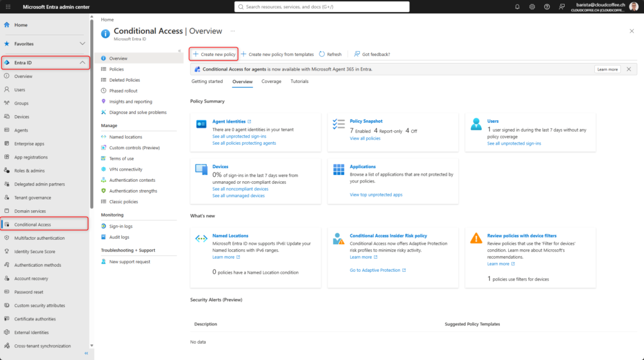Open the account profile picture
The width and height of the screenshot is (644, 360).
pos(633,6)
